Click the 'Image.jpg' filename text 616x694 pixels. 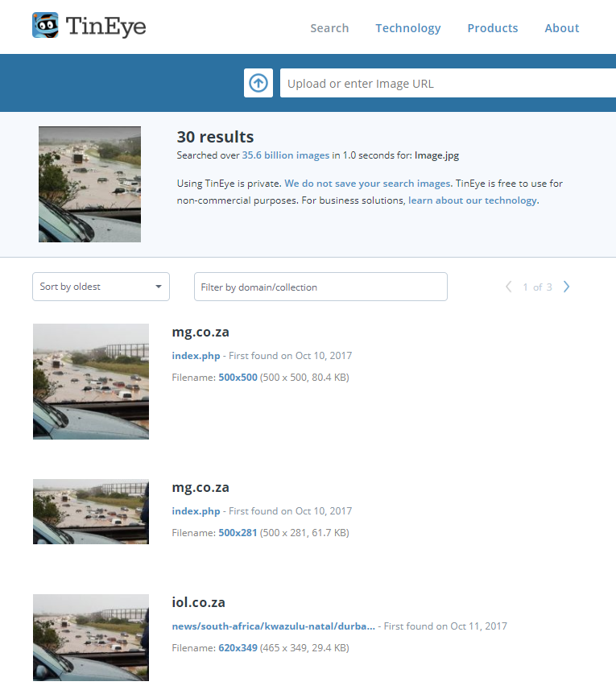click(436, 155)
